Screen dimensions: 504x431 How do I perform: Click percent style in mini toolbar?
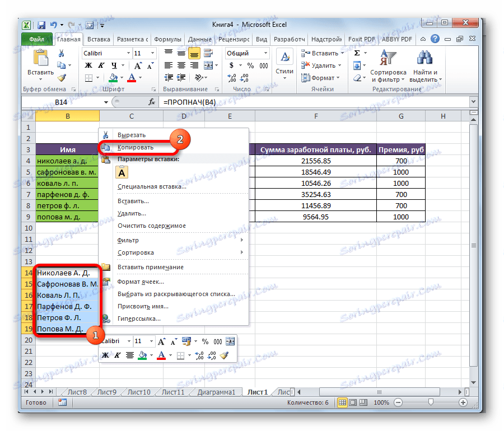coord(205,341)
